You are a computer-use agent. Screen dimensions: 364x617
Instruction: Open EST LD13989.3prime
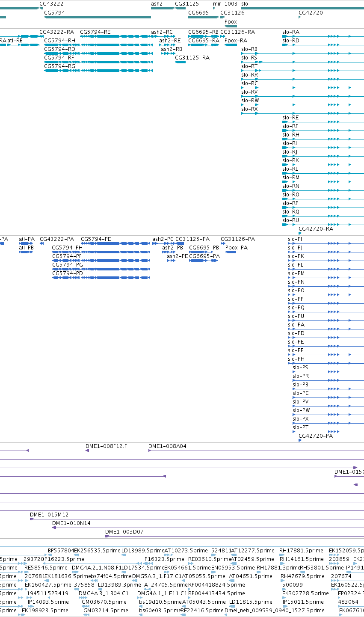[119, 585]
